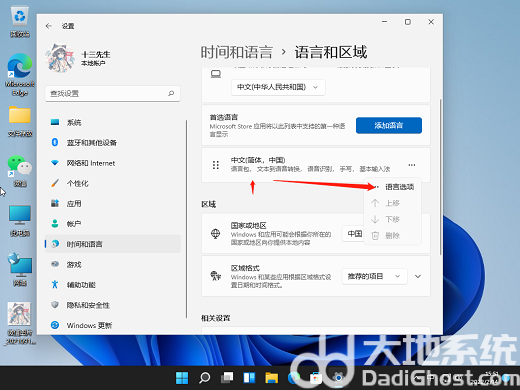Click the Windows Update sync icon
520x390 pixels.
(x=55, y=325)
